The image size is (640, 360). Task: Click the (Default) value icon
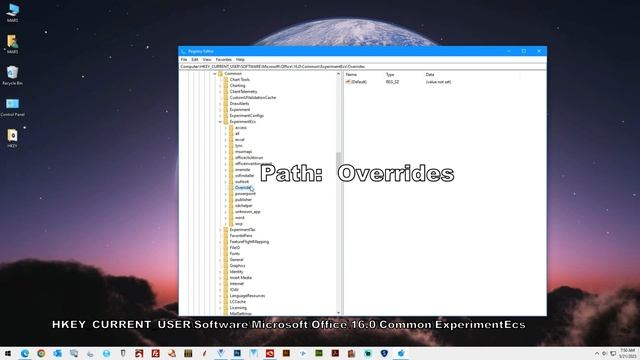pyautogui.click(x=348, y=82)
